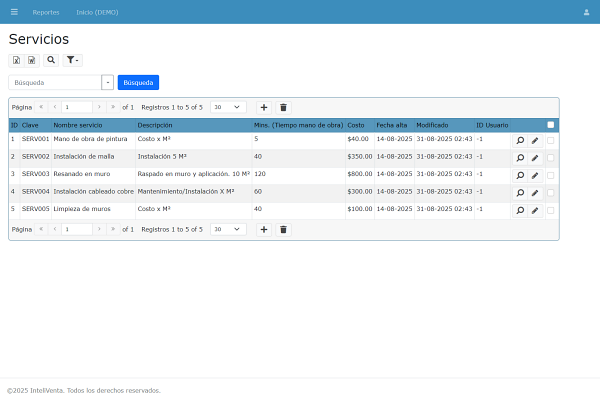The image size is (600, 402).
Task: Select the Limpieza de muros row checkbox
Action: [x=550, y=210]
